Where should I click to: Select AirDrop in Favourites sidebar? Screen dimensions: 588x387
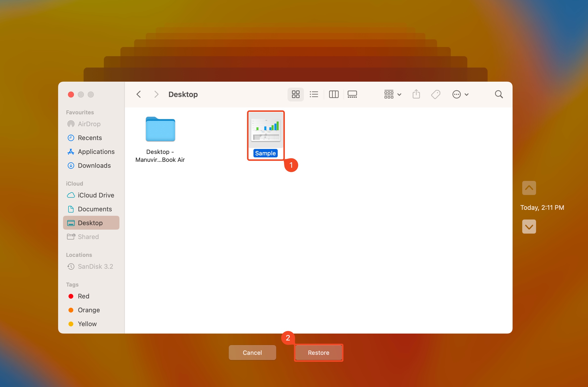[x=89, y=123]
